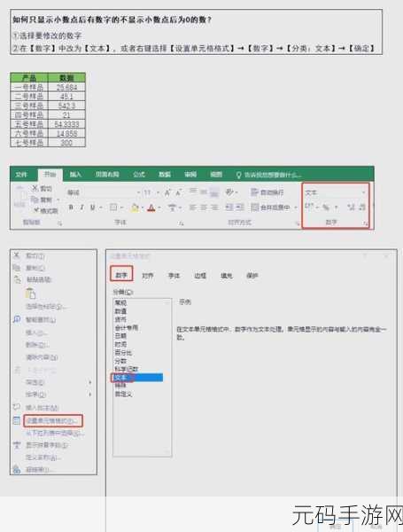Click the 自动换行 wrap text button
Viewport: 403px width, 532px height.
coord(267,192)
